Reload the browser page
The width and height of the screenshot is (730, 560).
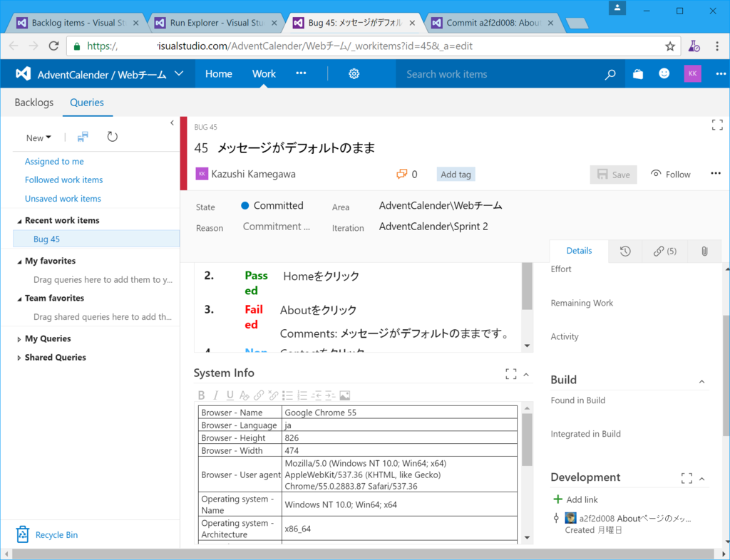(54, 46)
